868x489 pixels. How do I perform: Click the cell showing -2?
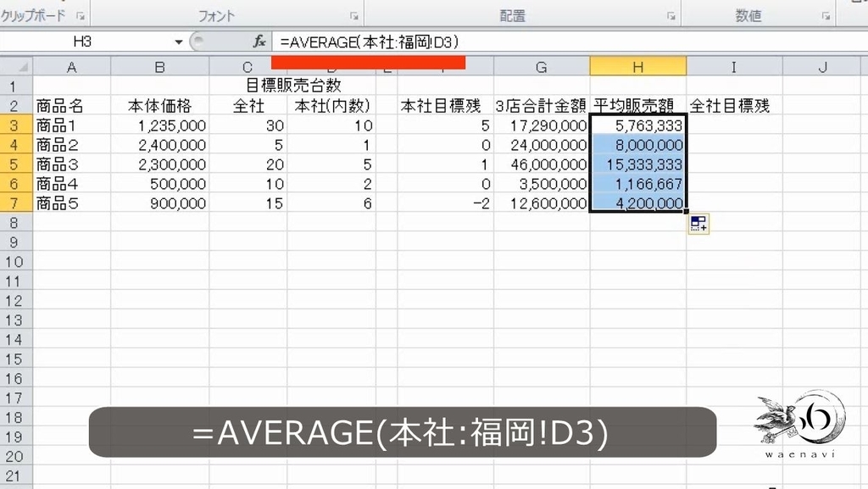point(446,203)
